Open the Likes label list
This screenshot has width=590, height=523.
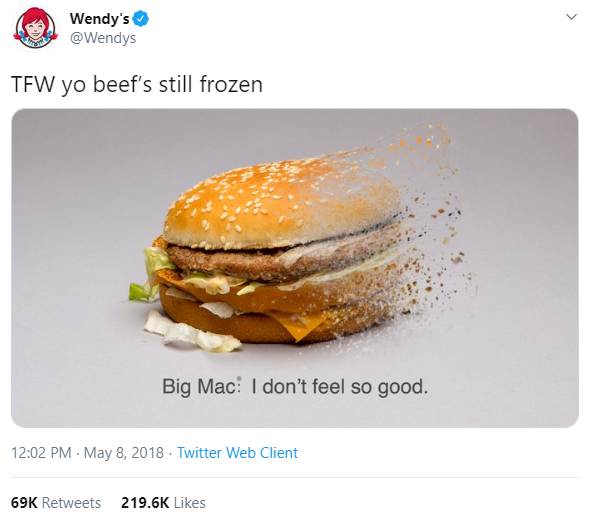pyautogui.click(x=189, y=503)
